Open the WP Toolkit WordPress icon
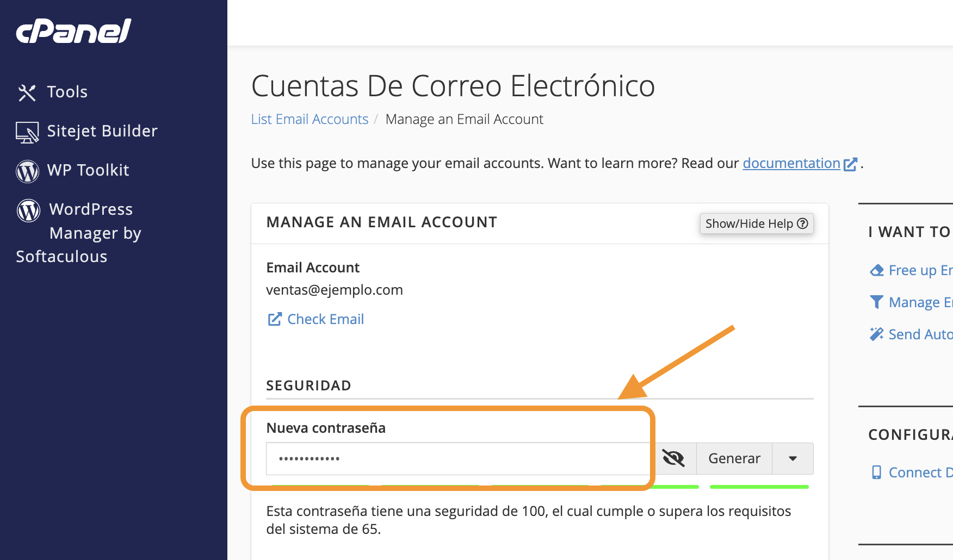Viewport: 953px width, 560px height. click(27, 171)
